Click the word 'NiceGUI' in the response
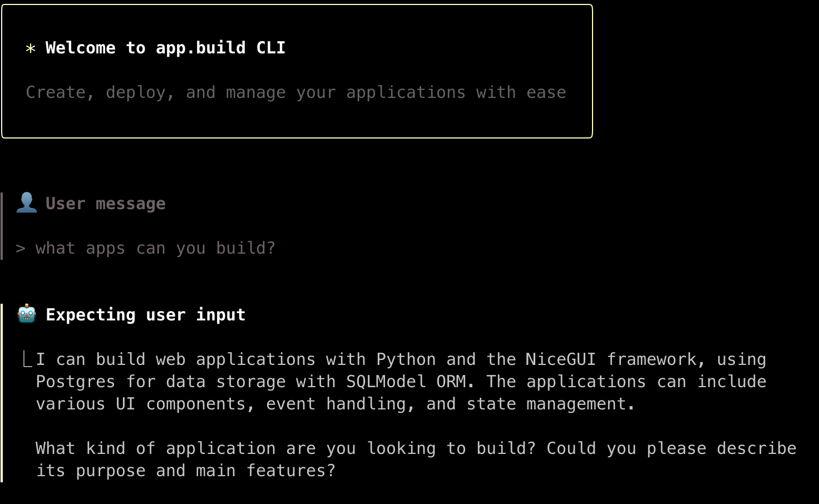 tap(560, 359)
